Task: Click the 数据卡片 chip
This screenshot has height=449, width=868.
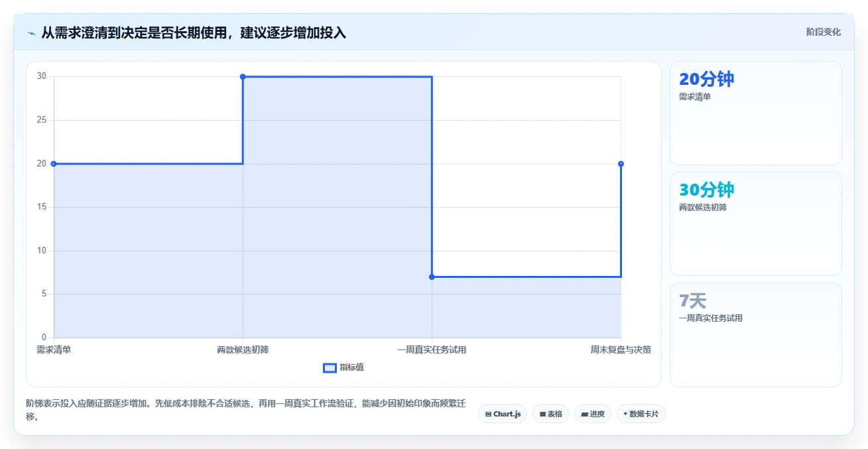Action: pyautogui.click(x=641, y=414)
